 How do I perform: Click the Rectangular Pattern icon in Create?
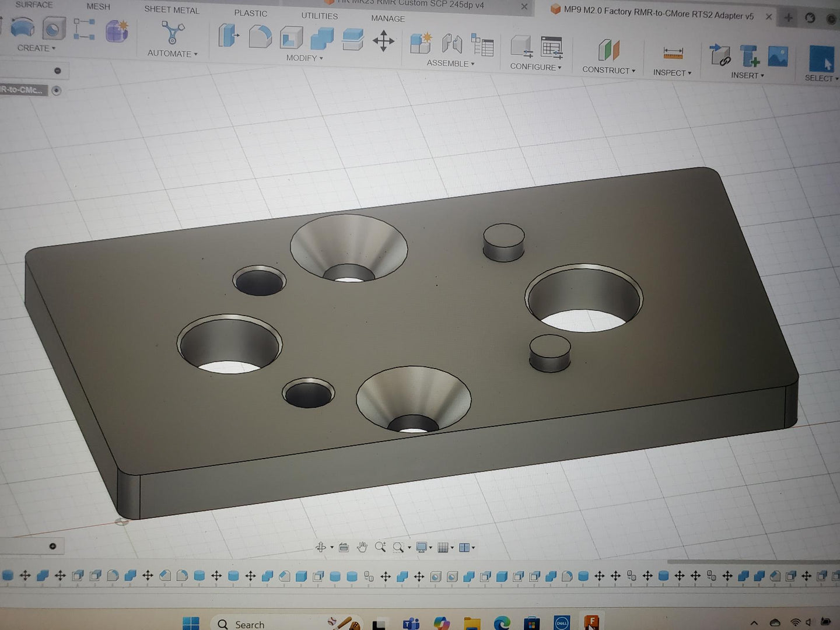84,29
